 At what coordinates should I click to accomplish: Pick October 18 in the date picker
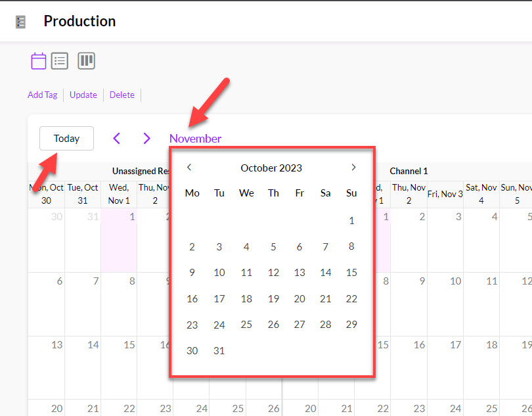click(x=246, y=298)
